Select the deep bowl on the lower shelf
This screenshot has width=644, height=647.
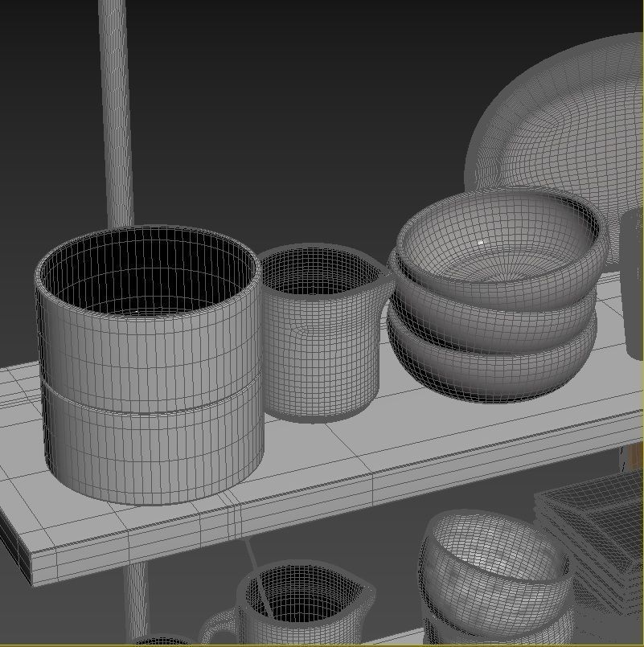495,575
